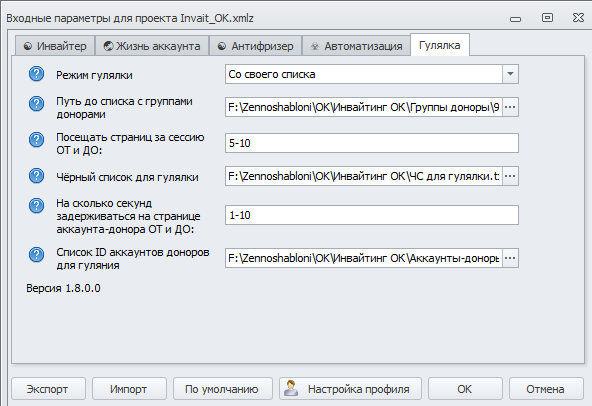The image size is (592, 406).
Task: Open the Автоматизация tab
Action: pyautogui.click(x=356, y=46)
